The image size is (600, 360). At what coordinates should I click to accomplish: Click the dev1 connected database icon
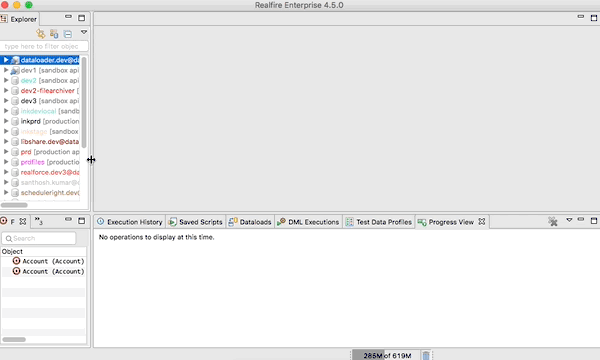coord(15,70)
